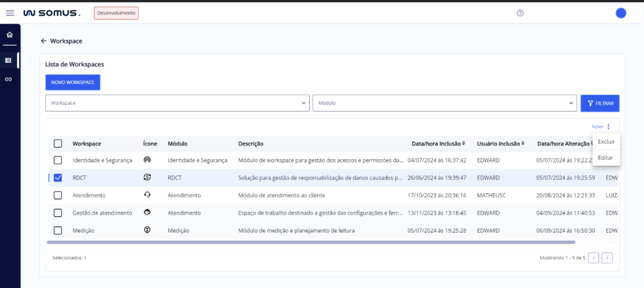Go to next page arrow
This screenshot has height=288, width=644.
coord(608,258)
